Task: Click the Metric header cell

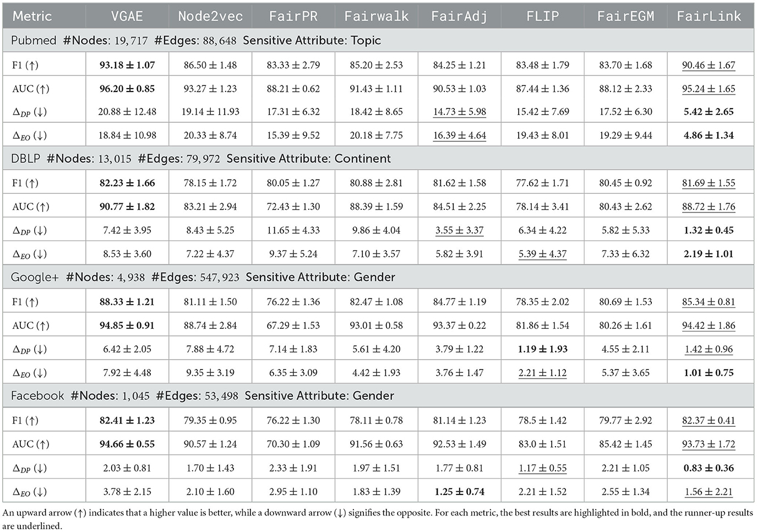Action: click(32, 16)
